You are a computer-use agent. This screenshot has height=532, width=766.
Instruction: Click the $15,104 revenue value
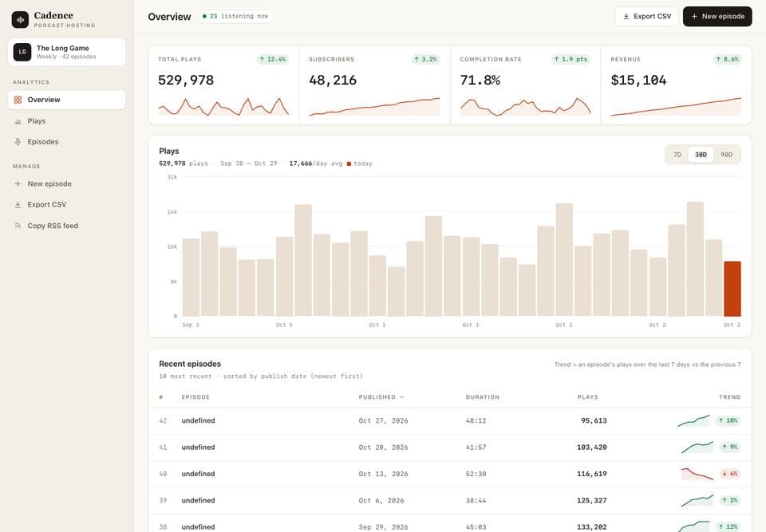pyautogui.click(x=638, y=80)
